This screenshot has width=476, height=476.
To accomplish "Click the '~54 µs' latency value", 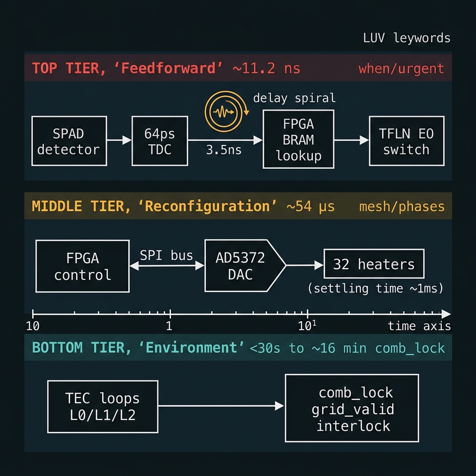I will coord(310,206).
